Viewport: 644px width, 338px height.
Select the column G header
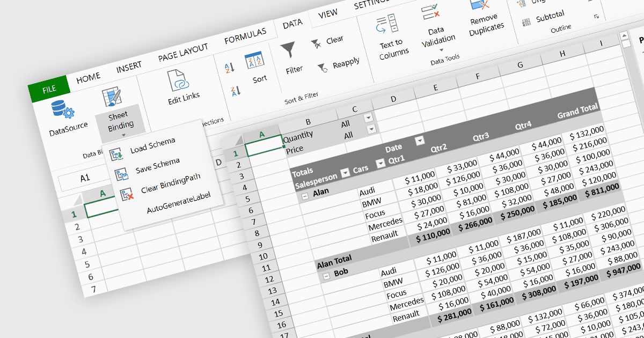click(519, 64)
